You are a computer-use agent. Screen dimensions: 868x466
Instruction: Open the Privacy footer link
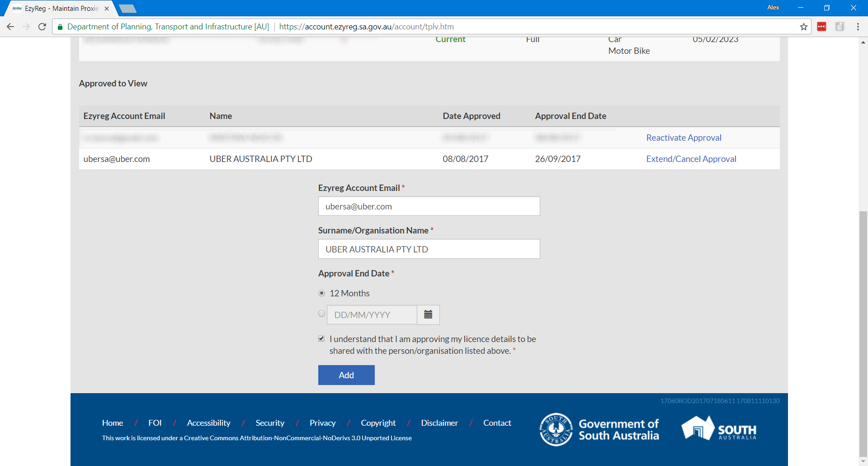coord(322,423)
